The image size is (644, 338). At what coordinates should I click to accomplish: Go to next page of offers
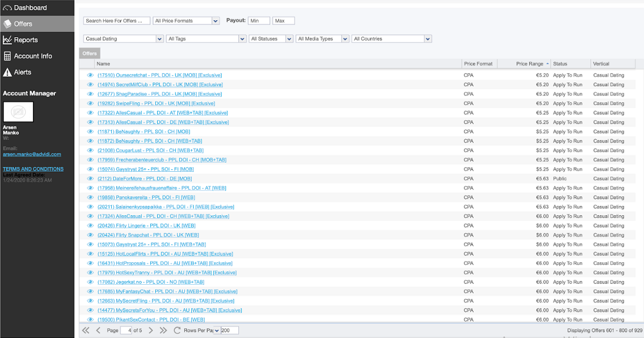151,330
